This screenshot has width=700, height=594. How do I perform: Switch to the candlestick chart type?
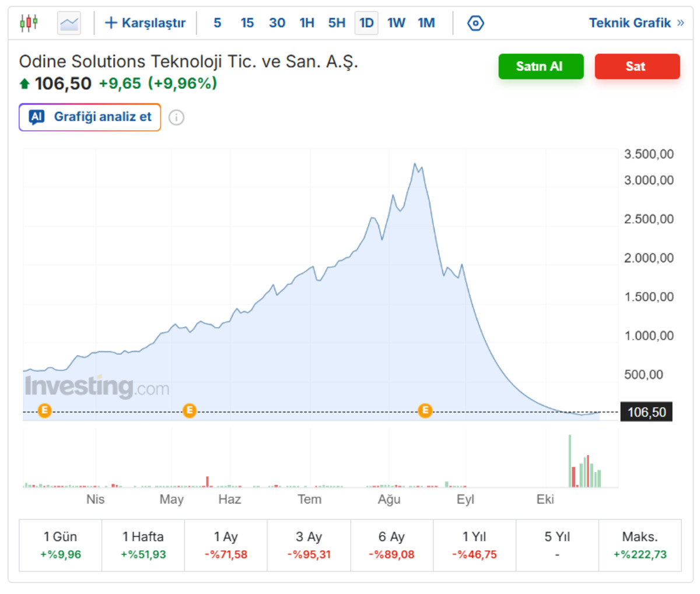click(x=29, y=23)
